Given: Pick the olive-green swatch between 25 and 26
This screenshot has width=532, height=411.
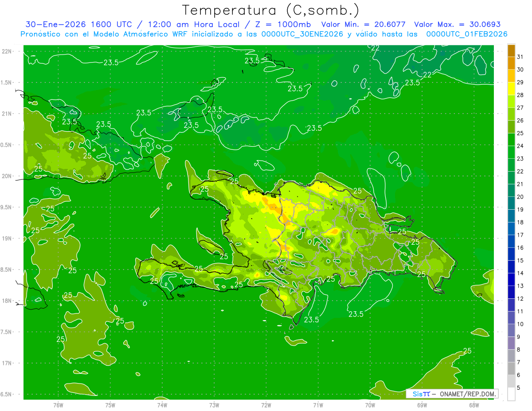Looking at the screenshot, I should tap(511, 127).
